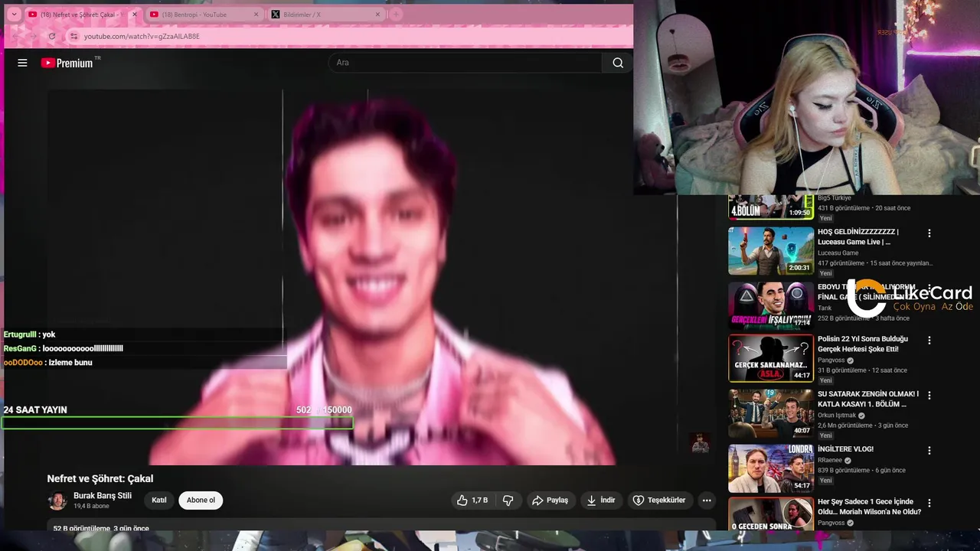Click the Katıl join button
980x551 pixels.
point(159,500)
